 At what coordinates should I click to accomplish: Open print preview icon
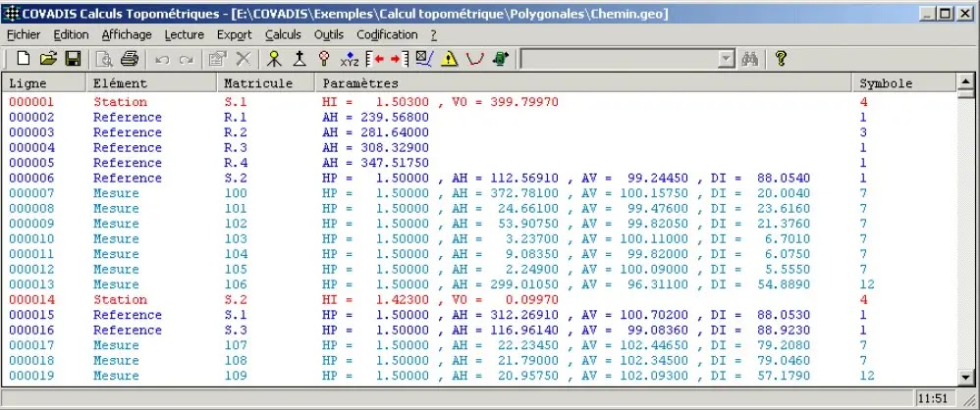coord(104,59)
